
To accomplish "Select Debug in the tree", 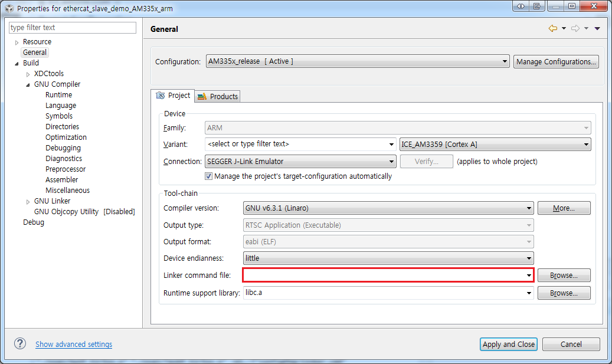I will click(x=34, y=222).
